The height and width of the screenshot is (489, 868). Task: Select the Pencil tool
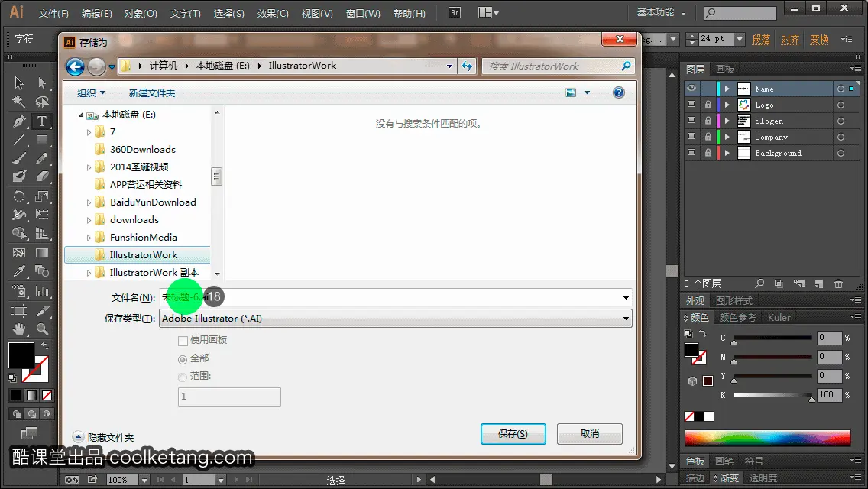[42, 159]
